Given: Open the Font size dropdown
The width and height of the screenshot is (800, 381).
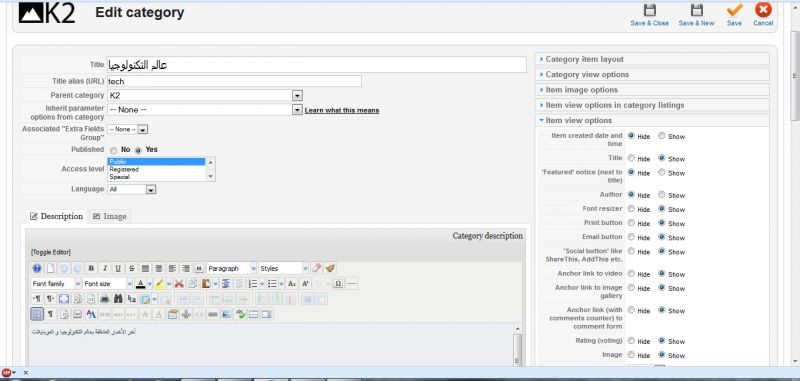Looking at the screenshot, I should click(x=107, y=284).
